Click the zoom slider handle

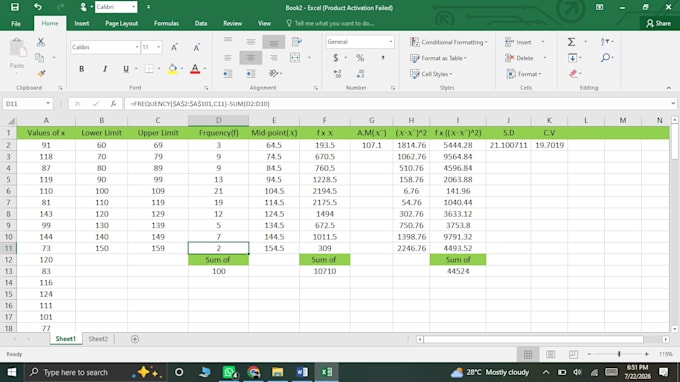pyautogui.click(x=619, y=354)
